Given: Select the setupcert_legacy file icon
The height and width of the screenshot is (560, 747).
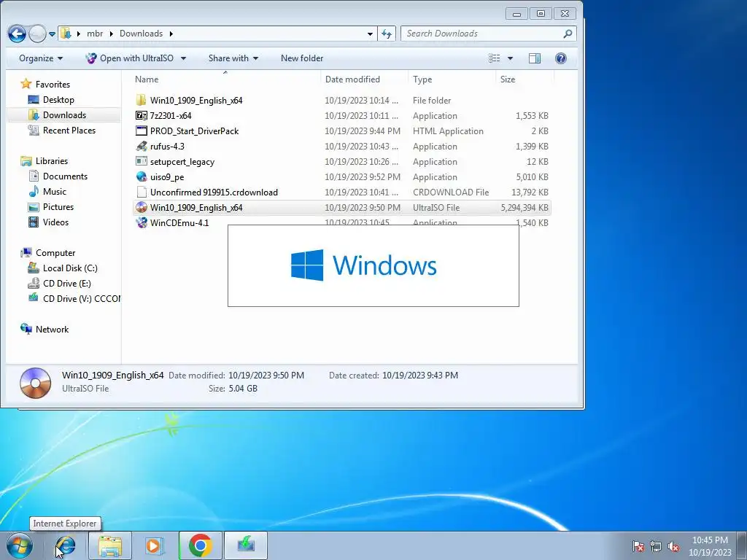Looking at the screenshot, I should (141, 161).
